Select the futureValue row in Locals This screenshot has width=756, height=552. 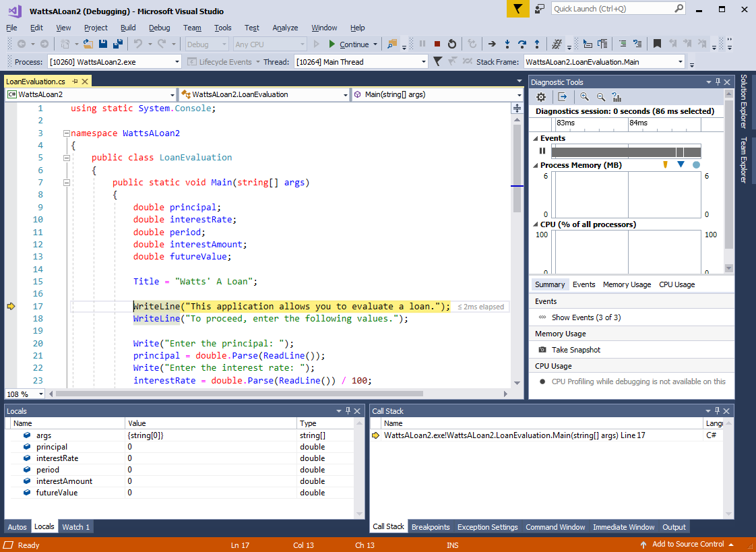click(x=182, y=493)
